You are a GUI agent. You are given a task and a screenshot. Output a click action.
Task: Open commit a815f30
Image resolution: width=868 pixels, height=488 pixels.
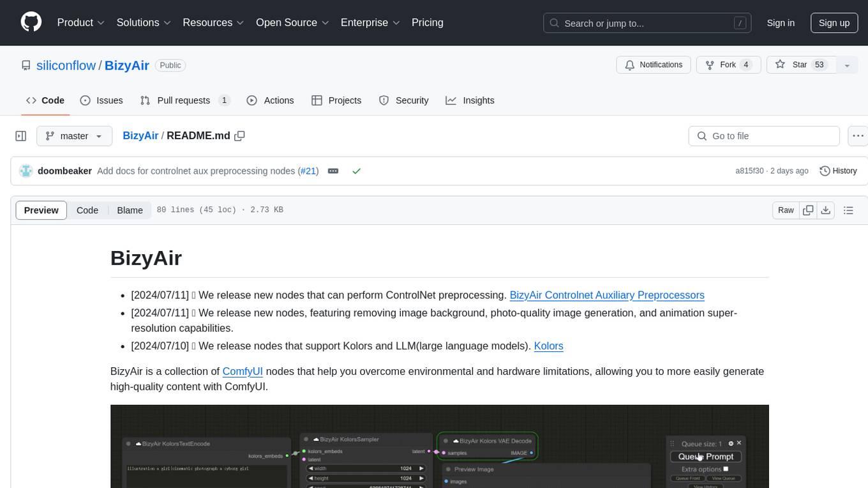pos(749,171)
